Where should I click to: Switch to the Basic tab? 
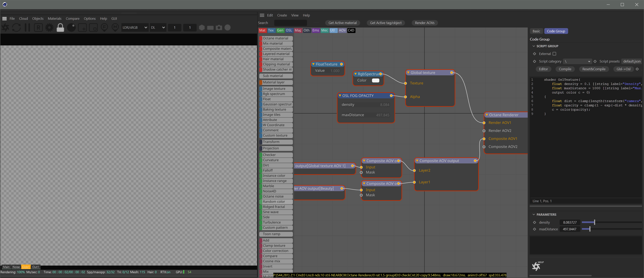[x=536, y=31]
